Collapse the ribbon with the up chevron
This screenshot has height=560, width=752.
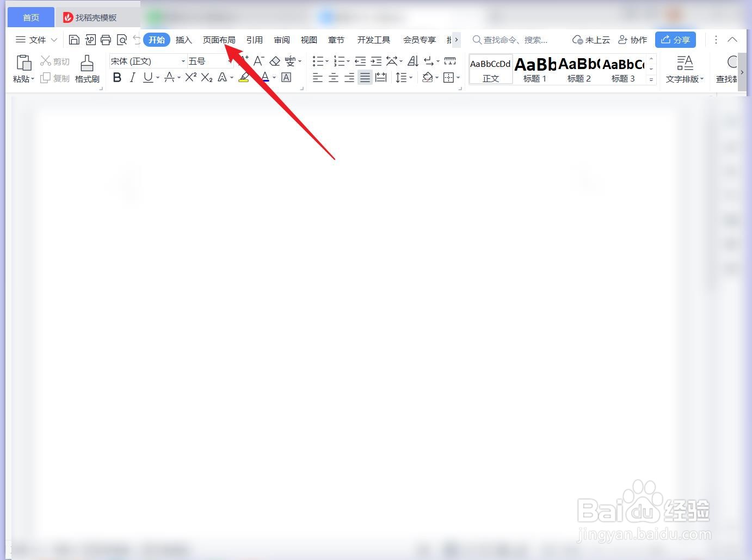[732, 40]
